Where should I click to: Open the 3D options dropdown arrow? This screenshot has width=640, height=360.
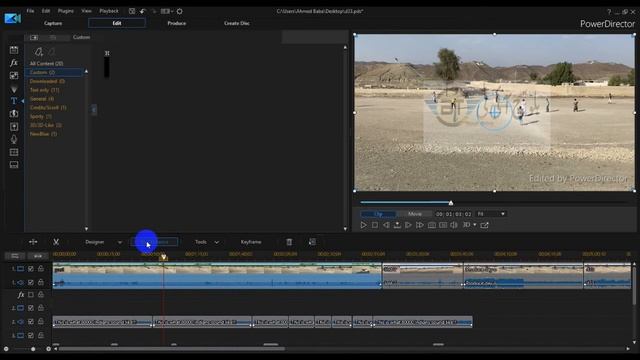tap(475, 225)
